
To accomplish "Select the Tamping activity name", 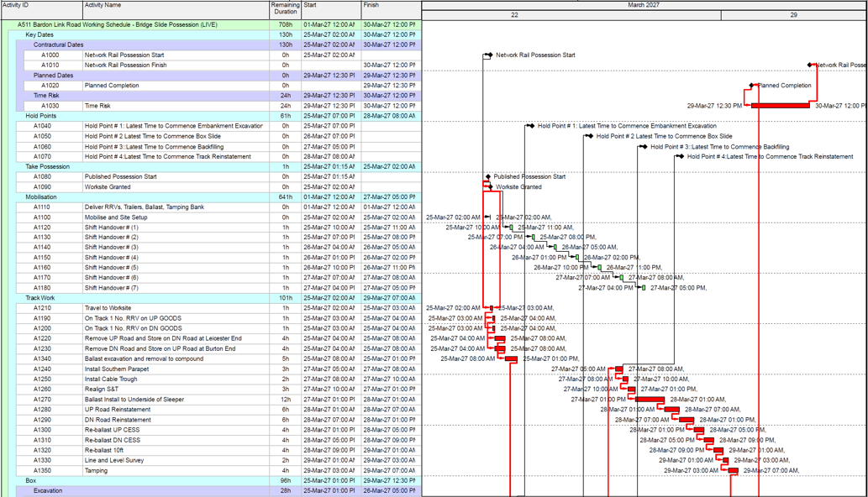I will coord(97,470).
